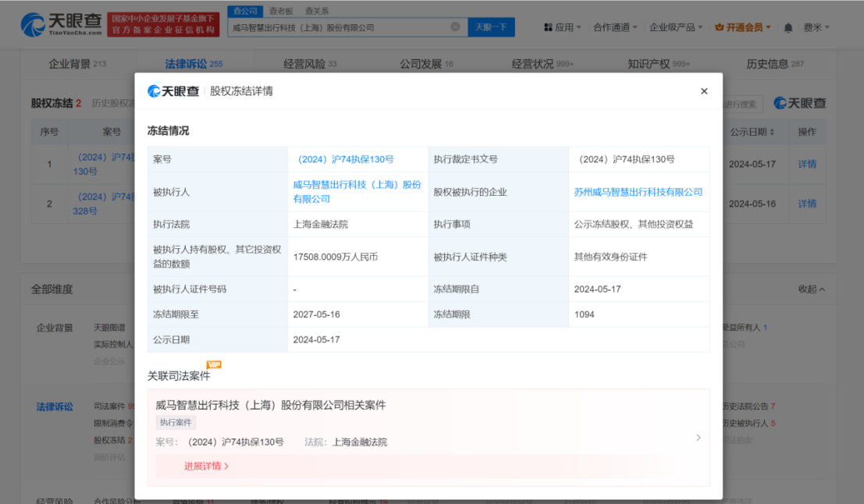Click the notification bell icon
Screen dimensions: 864x504
788,27
